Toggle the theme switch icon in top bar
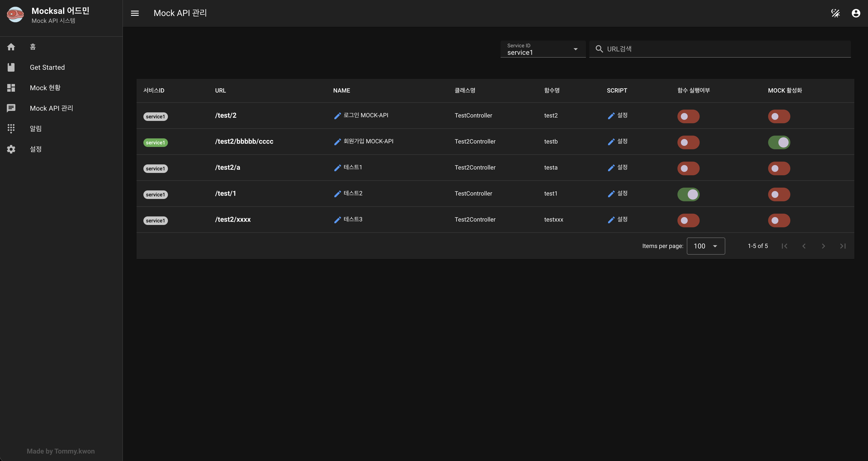 click(x=835, y=13)
